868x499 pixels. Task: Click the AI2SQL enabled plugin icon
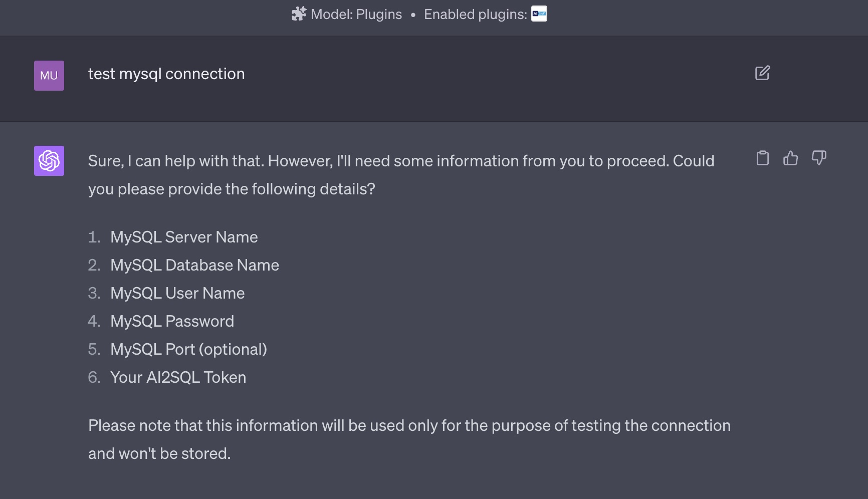539,14
